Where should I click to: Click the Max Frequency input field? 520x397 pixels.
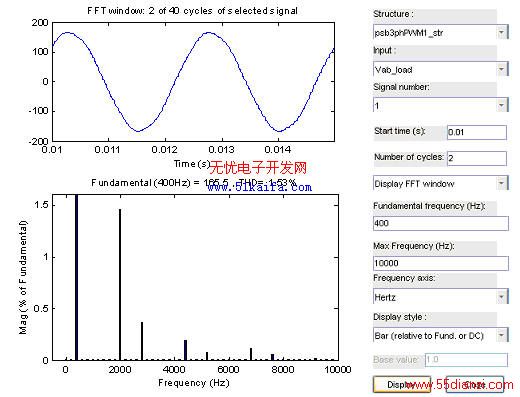point(441,263)
